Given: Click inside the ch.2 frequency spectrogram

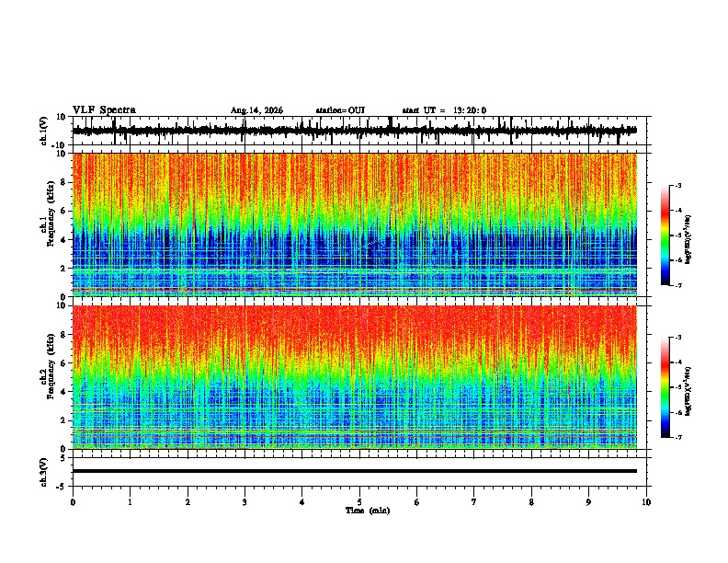Looking at the screenshot, I should click(x=354, y=377).
